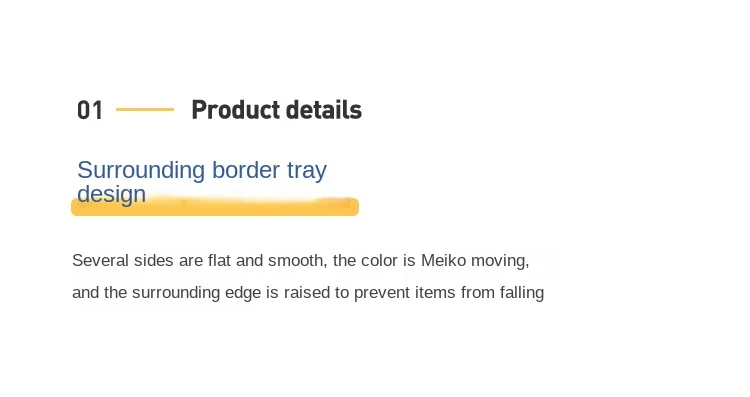
Task: Click the word "border" in blue title
Action: [x=246, y=170]
